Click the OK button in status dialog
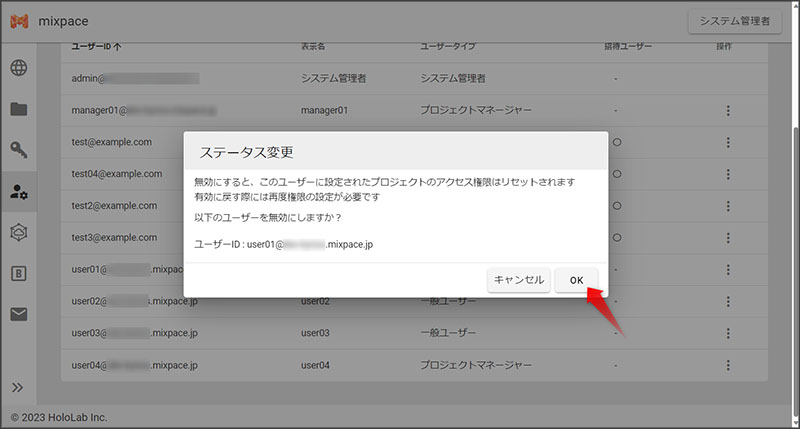 (576, 280)
